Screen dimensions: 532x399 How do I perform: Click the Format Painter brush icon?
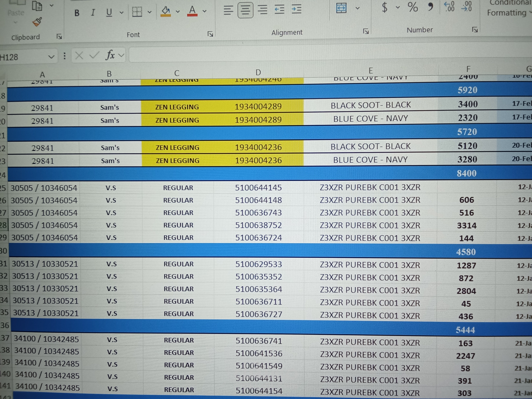click(x=37, y=22)
